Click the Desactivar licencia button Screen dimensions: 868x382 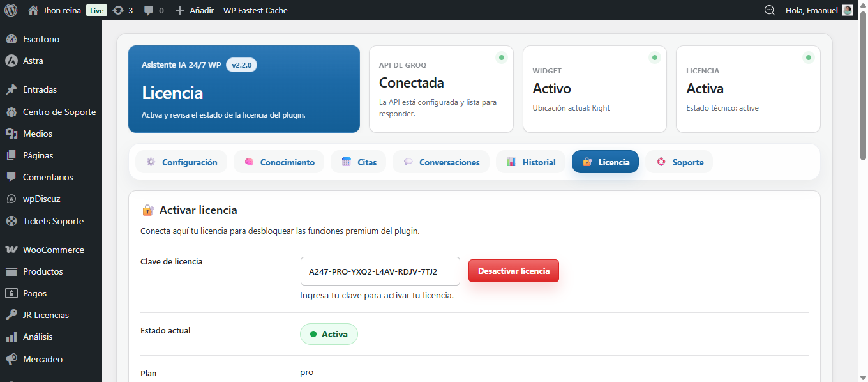pos(514,271)
